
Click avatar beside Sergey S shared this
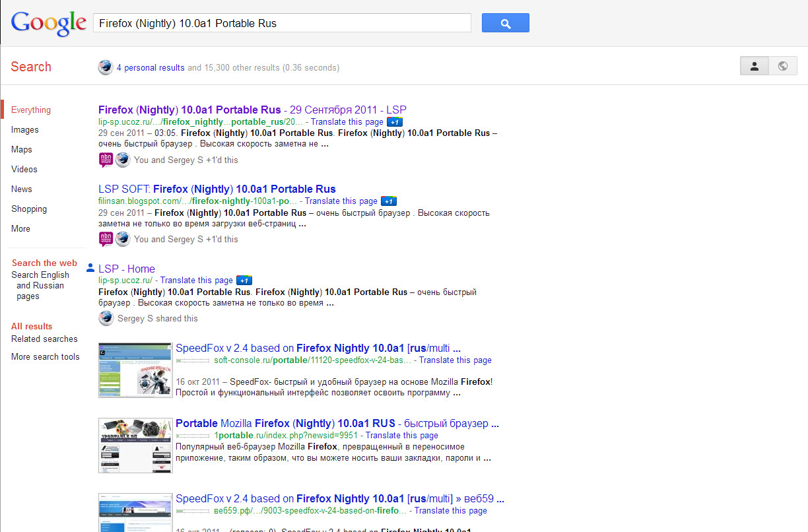tap(106, 318)
